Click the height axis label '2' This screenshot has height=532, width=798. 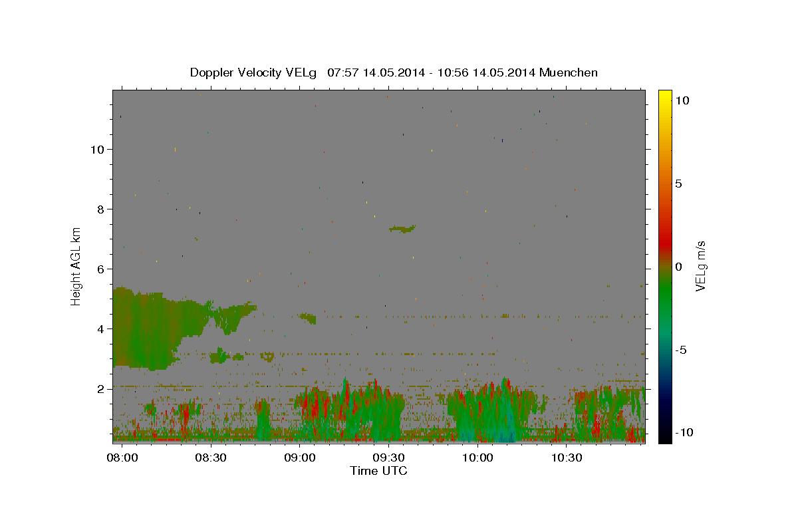pyautogui.click(x=100, y=388)
